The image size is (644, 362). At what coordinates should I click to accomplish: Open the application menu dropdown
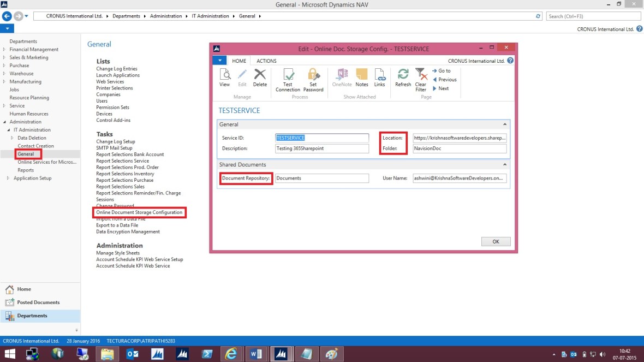[218, 61]
